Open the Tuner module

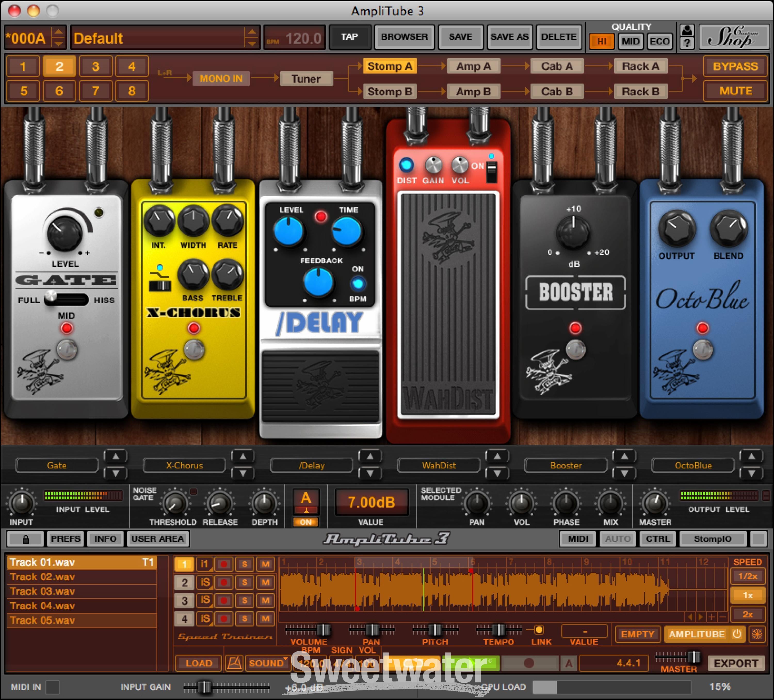306,79
